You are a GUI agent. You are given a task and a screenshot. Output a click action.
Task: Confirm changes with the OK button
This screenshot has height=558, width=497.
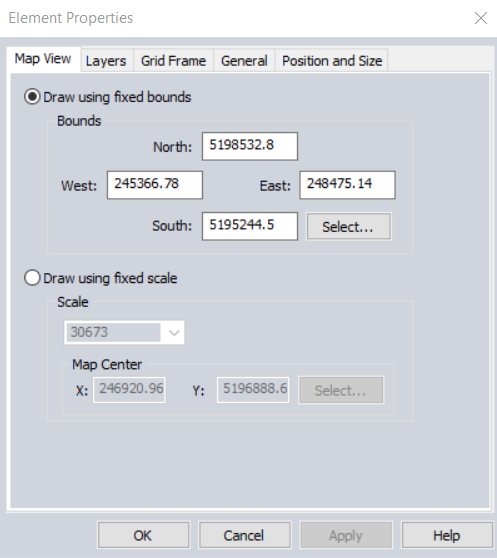(x=143, y=535)
